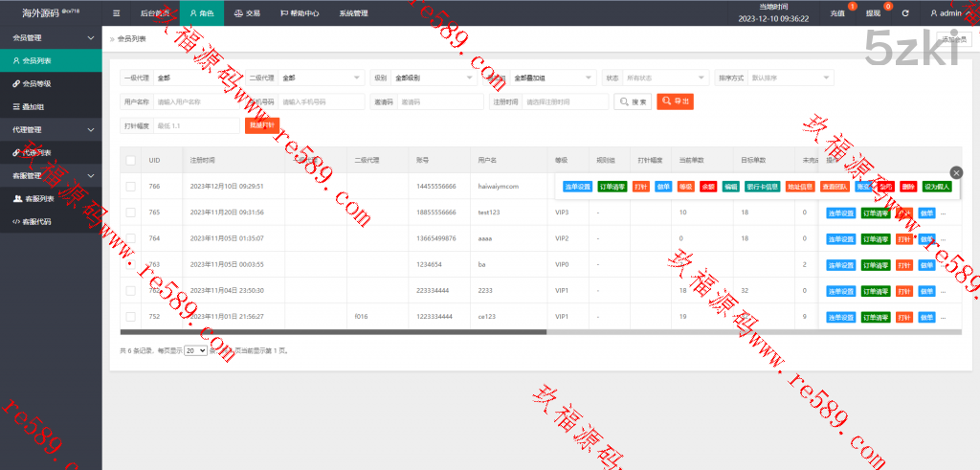The image size is (980, 470).
Task: Click the 搜索 search button
Action: coord(633,101)
